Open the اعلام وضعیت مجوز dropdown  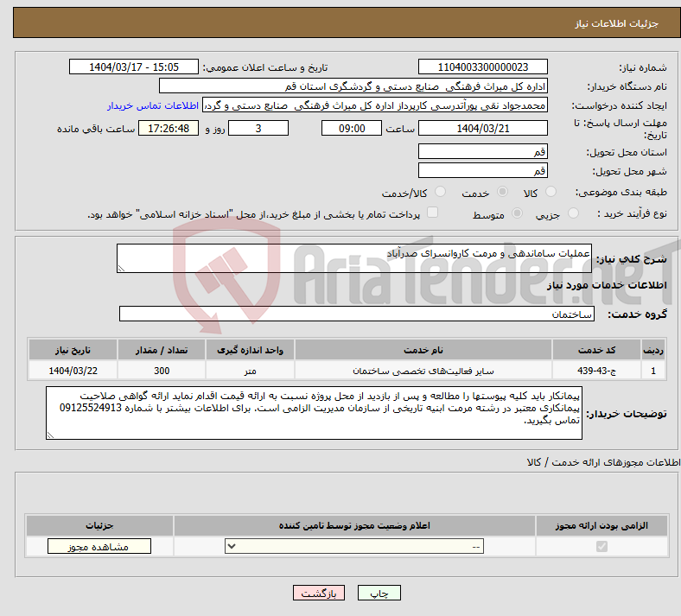[x=354, y=547]
